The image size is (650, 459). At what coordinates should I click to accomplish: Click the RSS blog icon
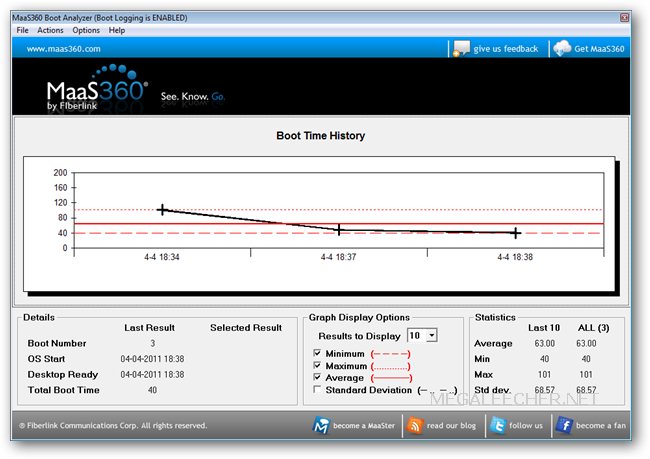[415, 425]
